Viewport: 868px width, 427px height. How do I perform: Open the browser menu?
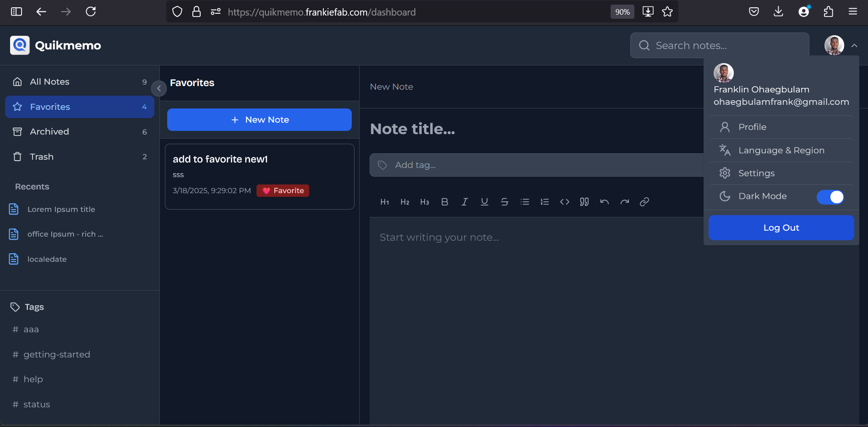coord(852,12)
